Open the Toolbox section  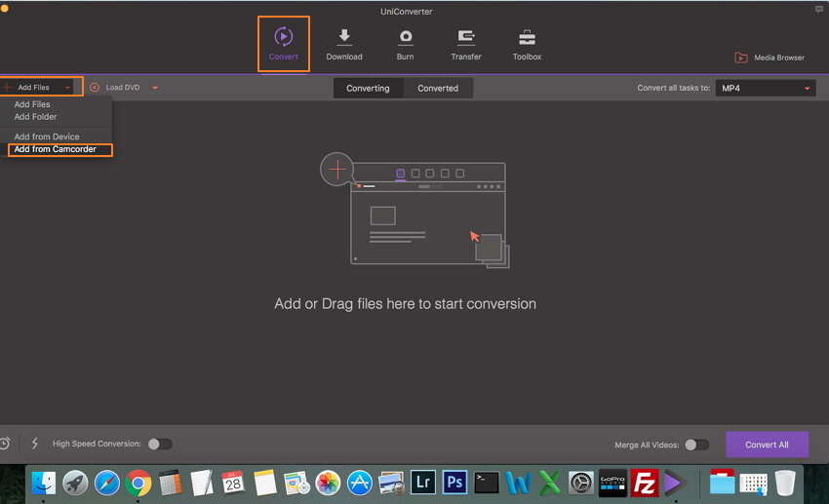(x=527, y=45)
